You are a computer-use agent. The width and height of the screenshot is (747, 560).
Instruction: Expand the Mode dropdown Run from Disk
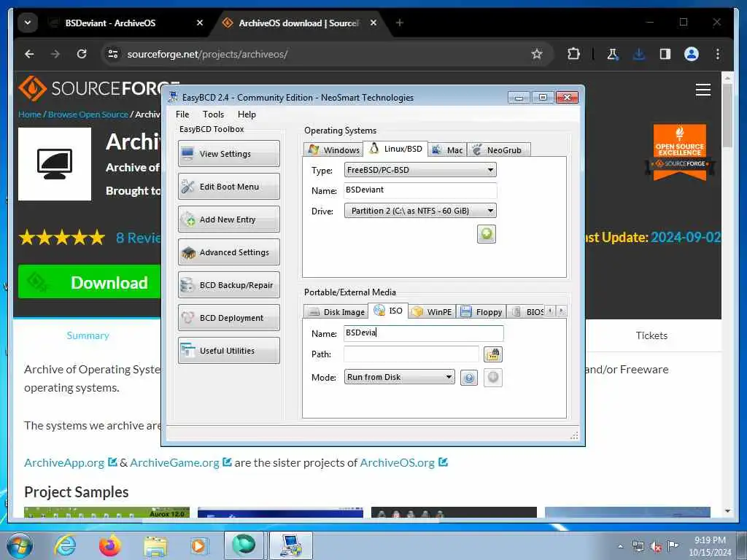[x=399, y=377]
